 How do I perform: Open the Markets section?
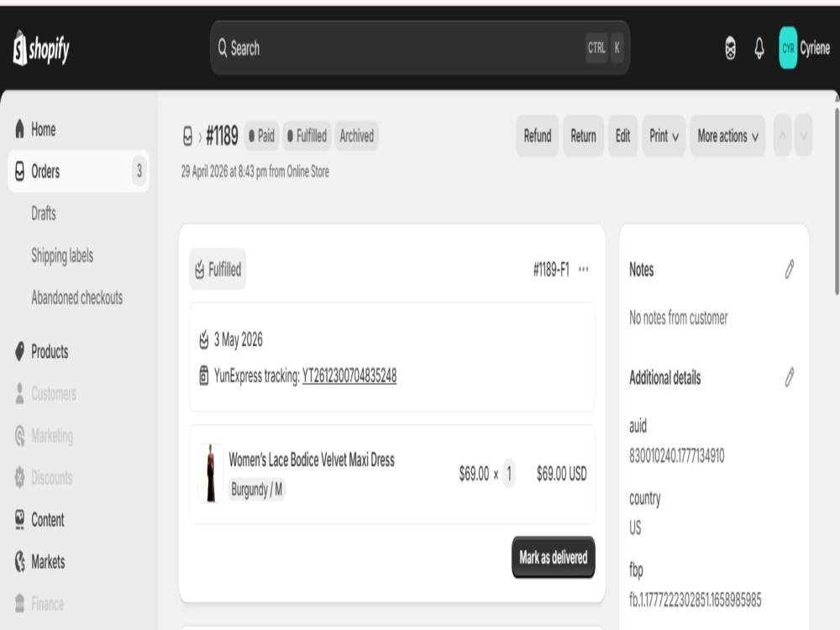(78, 561)
